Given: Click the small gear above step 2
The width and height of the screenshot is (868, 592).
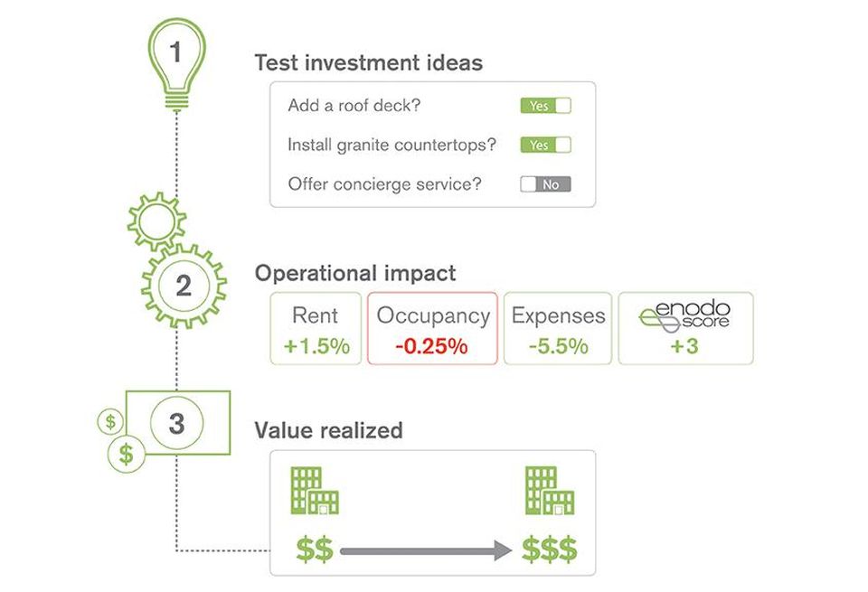Looking at the screenshot, I should point(156,221).
